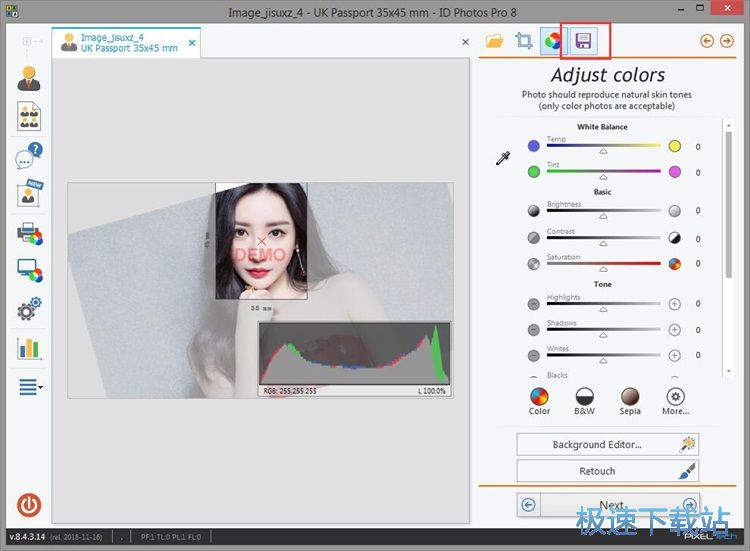Click the Saturation slider handle
Viewport: 750px width, 551px height.
click(x=604, y=269)
